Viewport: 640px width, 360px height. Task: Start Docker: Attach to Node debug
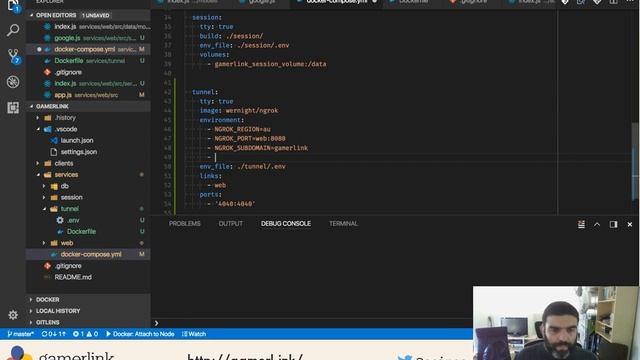tap(140, 334)
